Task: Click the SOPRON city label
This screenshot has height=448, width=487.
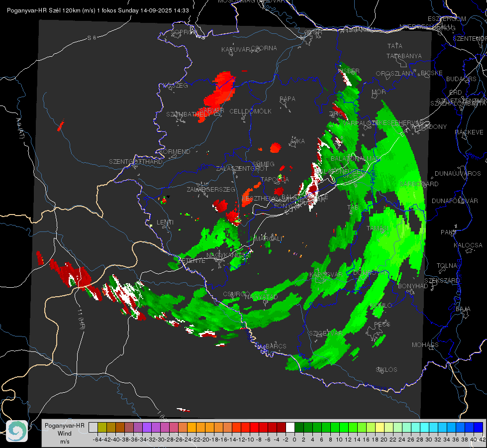Action: pos(184,32)
